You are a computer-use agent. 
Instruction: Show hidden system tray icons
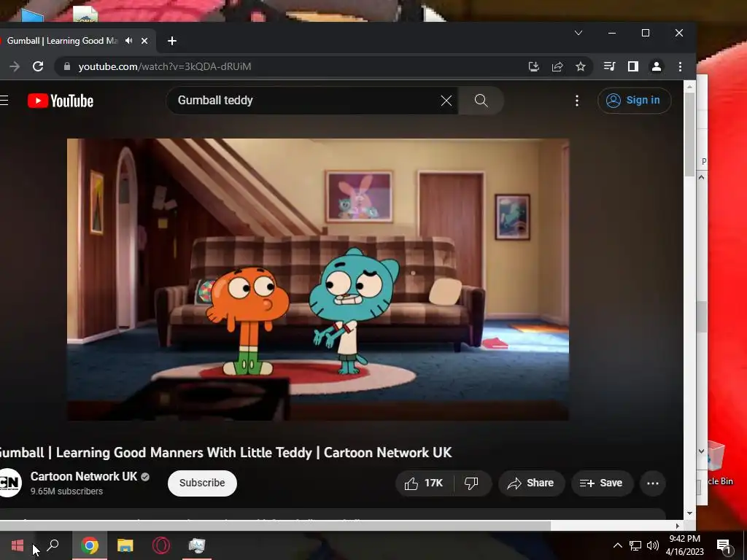(x=617, y=545)
